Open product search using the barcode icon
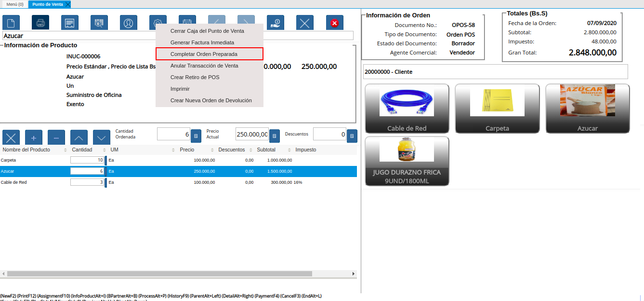Viewport: 644px width, 301px height. [99, 22]
